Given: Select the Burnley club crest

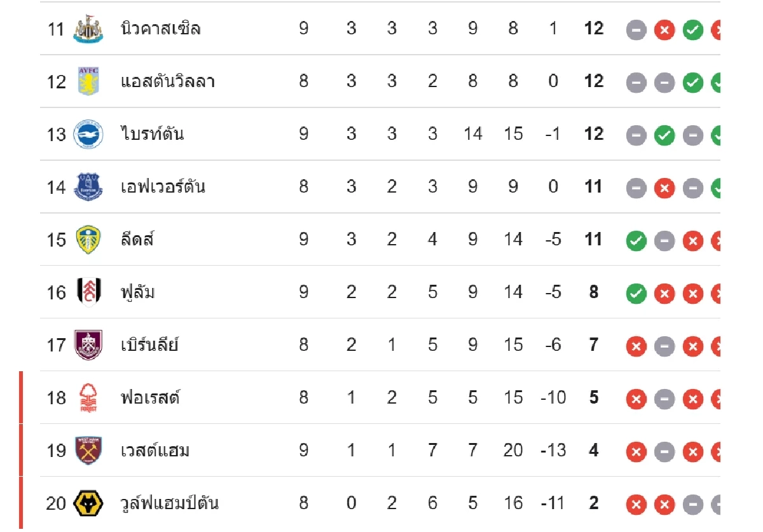Looking at the screenshot, I should pos(88,345).
